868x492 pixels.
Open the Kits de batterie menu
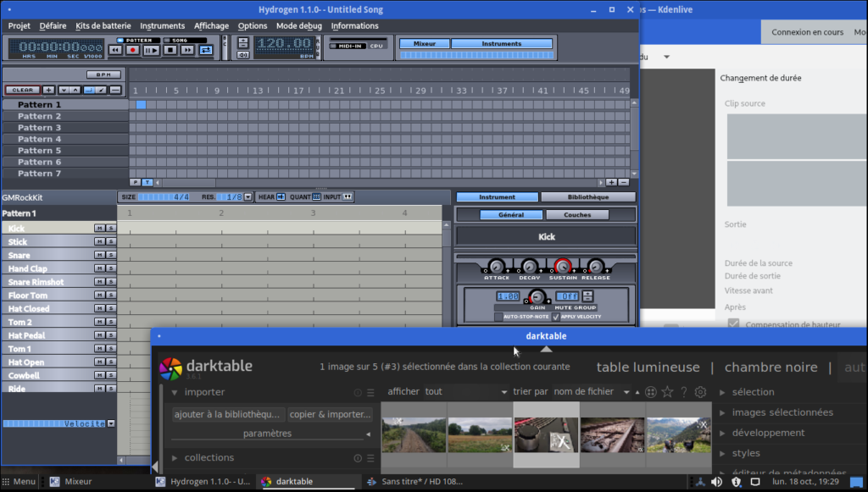[103, 25]
